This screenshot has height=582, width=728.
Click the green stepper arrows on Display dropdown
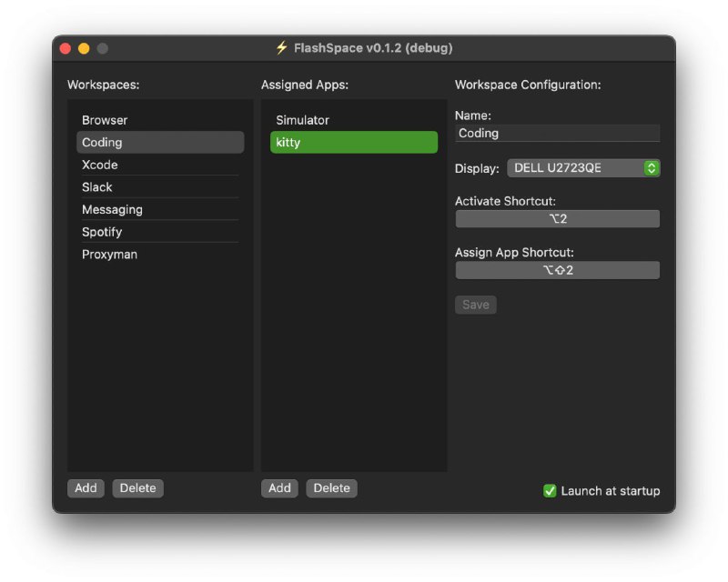point(652,167)
